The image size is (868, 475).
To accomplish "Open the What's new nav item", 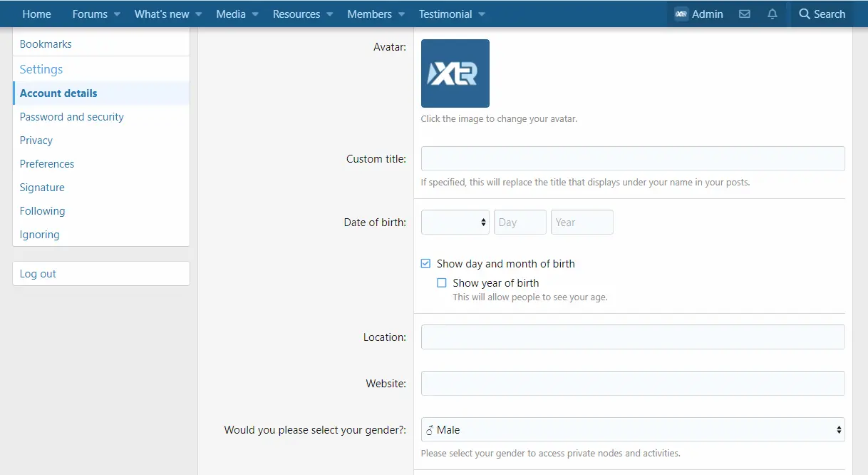I will click(x=162, y=14).
